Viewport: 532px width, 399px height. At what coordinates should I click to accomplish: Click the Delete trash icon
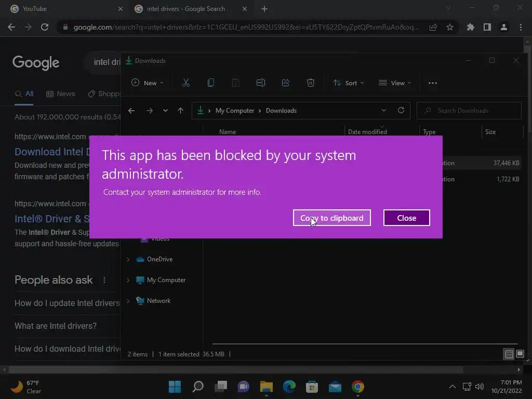[x=311, y=83]
